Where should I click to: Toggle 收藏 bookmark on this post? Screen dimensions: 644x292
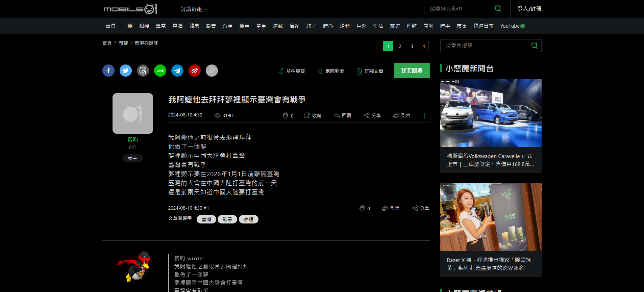[313, 116]
